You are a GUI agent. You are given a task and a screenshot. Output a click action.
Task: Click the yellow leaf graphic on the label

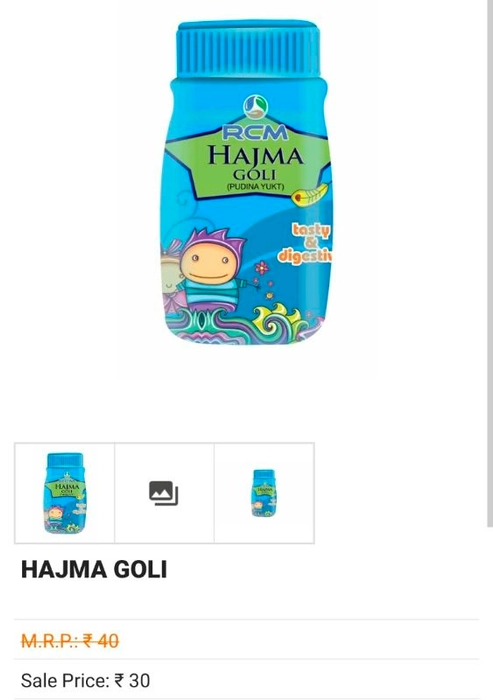[311, 195]
